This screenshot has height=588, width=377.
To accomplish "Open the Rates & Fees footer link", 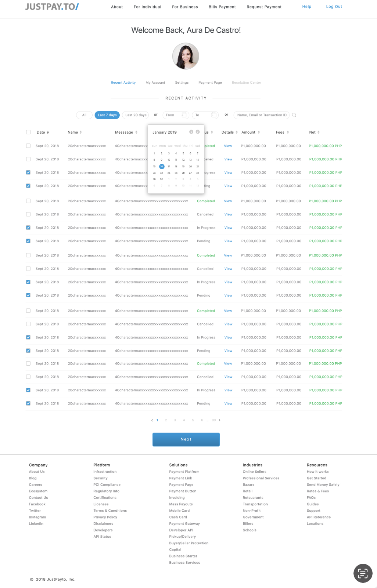I will click(x=318, y=491).
